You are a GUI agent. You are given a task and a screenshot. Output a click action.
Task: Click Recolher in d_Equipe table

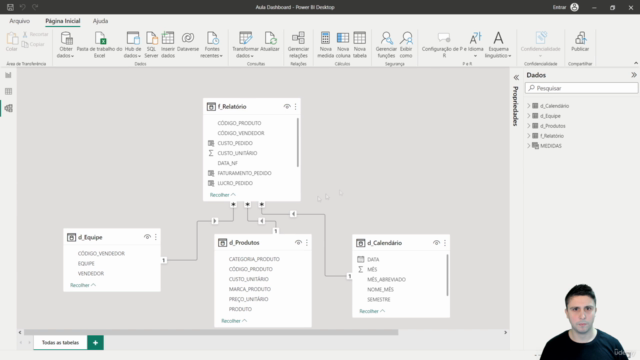point(83,285)
